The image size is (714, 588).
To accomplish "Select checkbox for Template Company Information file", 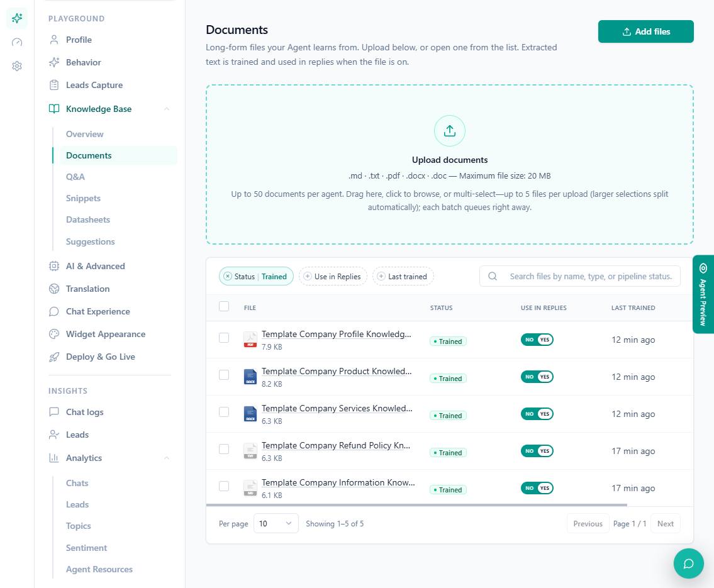I will coord(224,486).
